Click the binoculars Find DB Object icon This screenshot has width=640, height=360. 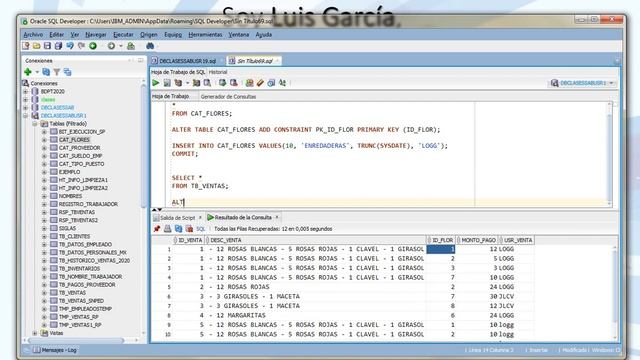pyautogui.click(x=150, y=46)
